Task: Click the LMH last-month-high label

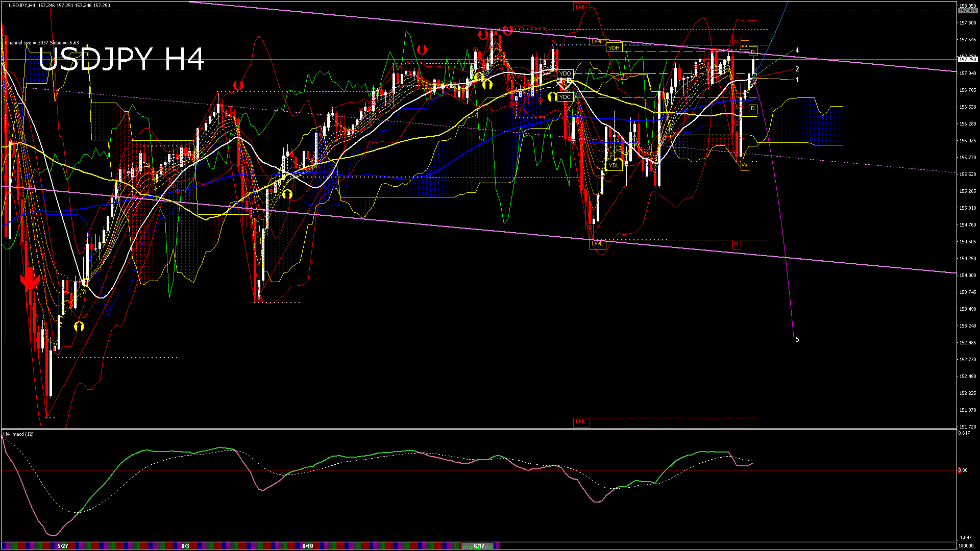Action: pos(581,7)
